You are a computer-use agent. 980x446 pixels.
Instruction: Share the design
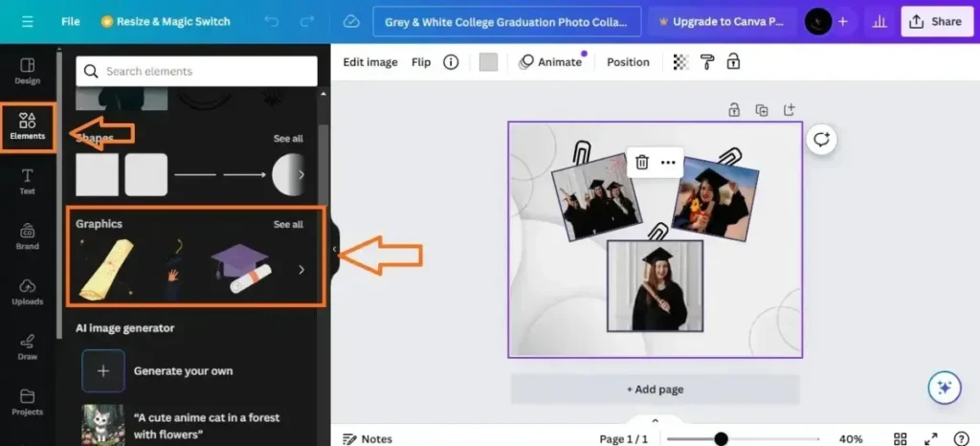[x=936, y=22]
